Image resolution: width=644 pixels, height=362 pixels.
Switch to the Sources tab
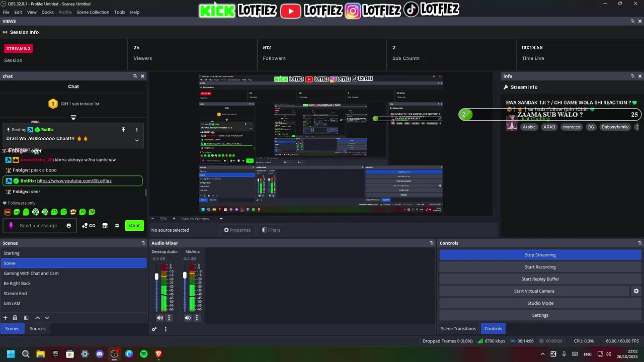point(38,329)
